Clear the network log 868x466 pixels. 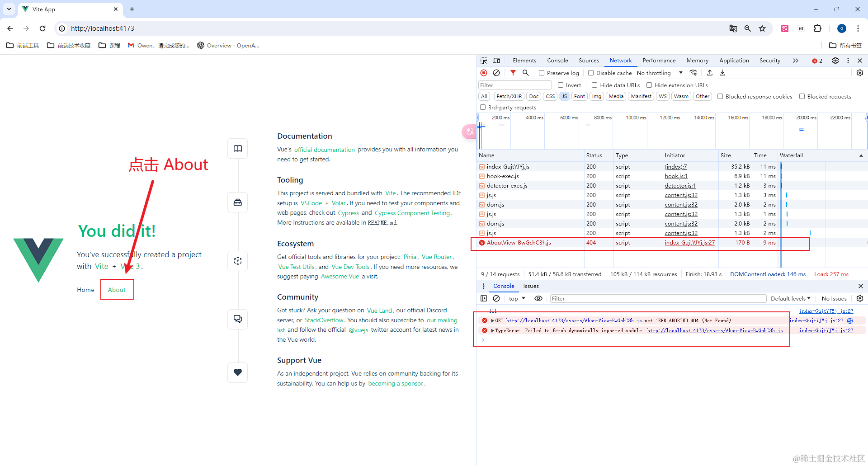(x=496, y=73)
